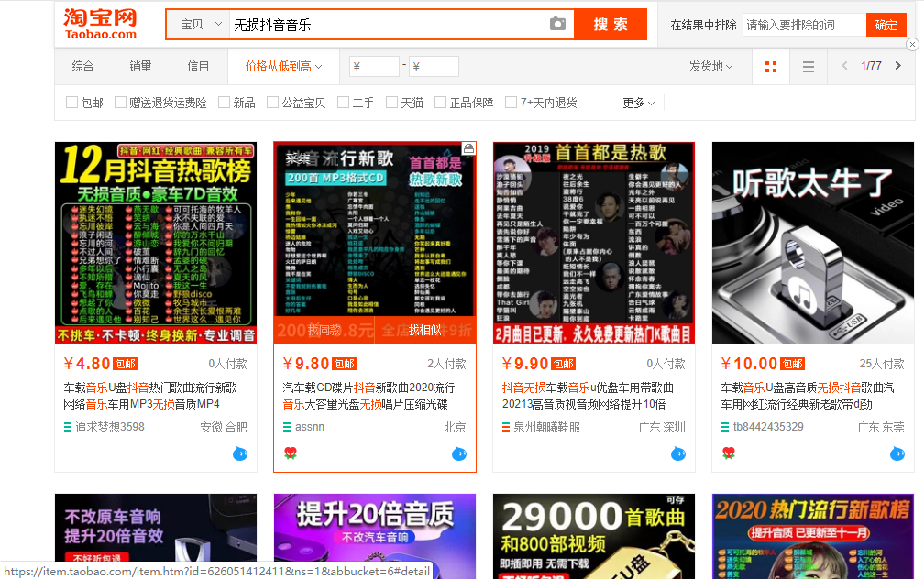Click Wangwang chat icon for 泉州朝曦鞋服
The height and width of the screenshot is (579, 924).
coord(678,453)
